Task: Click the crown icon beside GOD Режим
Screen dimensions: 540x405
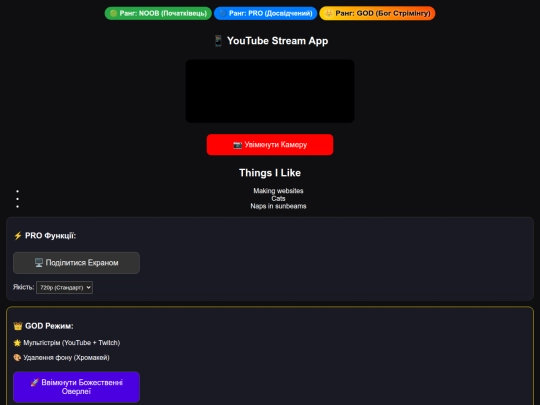Action: [x=18, y=326]
